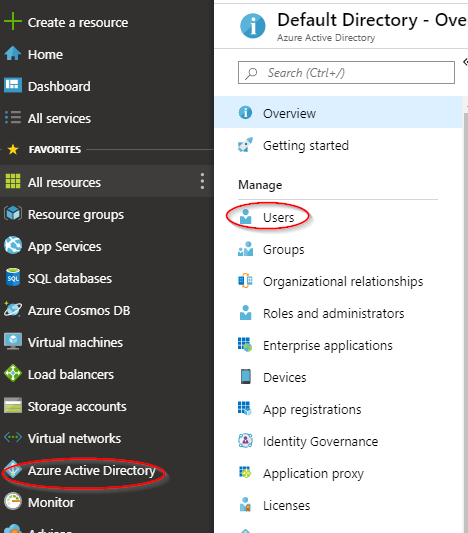Open the Dashboard menu item
Screen dimensions: 468x533
point(59,86)
